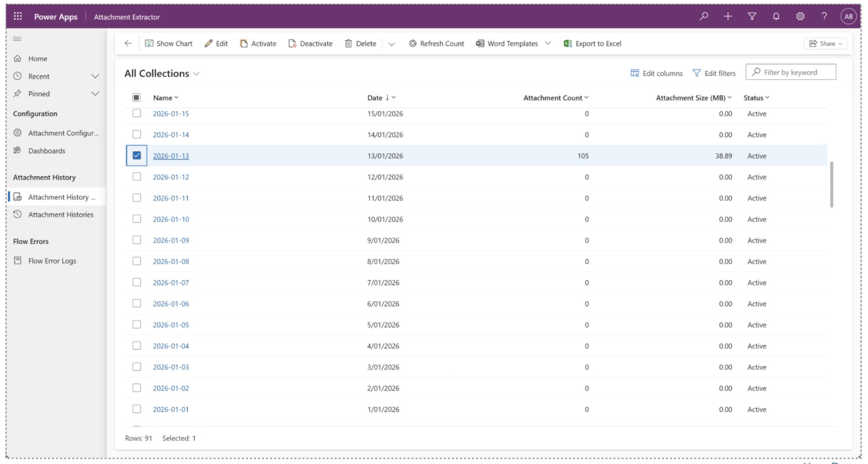The width and height of the screenshot is (868, 464).
Task: Click the plus icon to create new record
Action: 728,17
